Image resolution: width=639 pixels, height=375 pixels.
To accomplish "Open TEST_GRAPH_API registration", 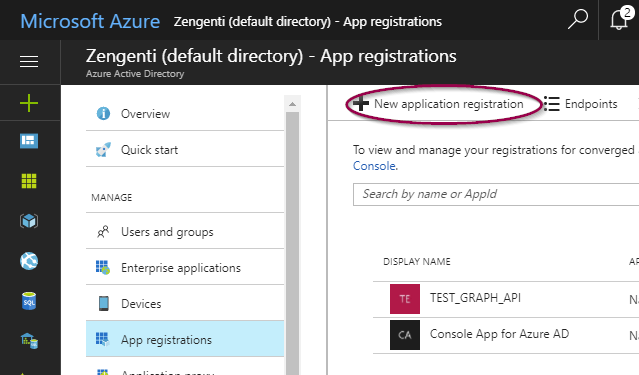I will [475, 298].
